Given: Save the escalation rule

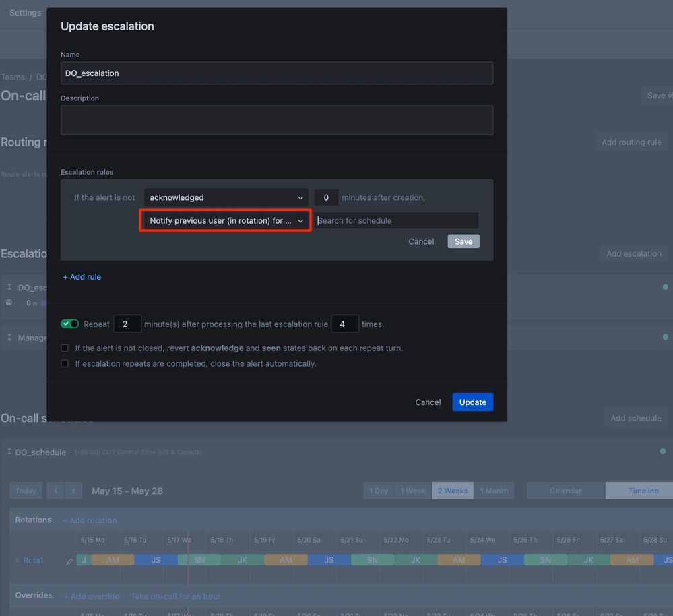Looking at the screenshot, I should tap(463, 241).
